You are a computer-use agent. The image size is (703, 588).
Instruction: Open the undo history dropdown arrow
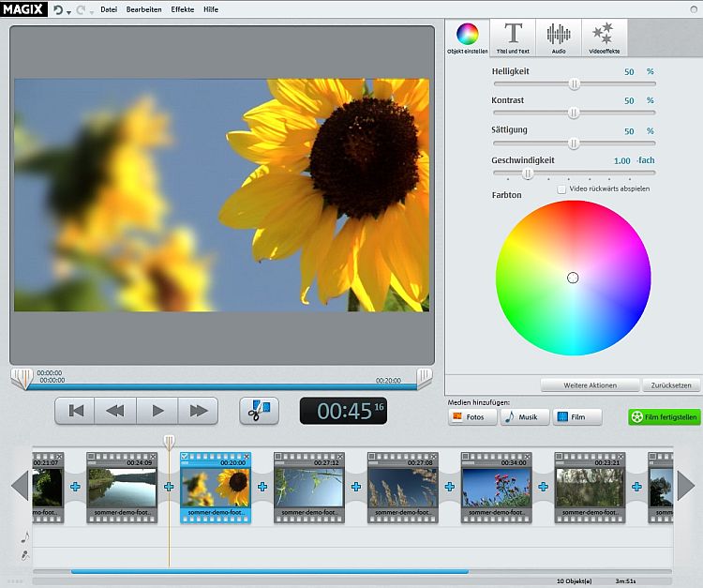[x=70, y=10]
